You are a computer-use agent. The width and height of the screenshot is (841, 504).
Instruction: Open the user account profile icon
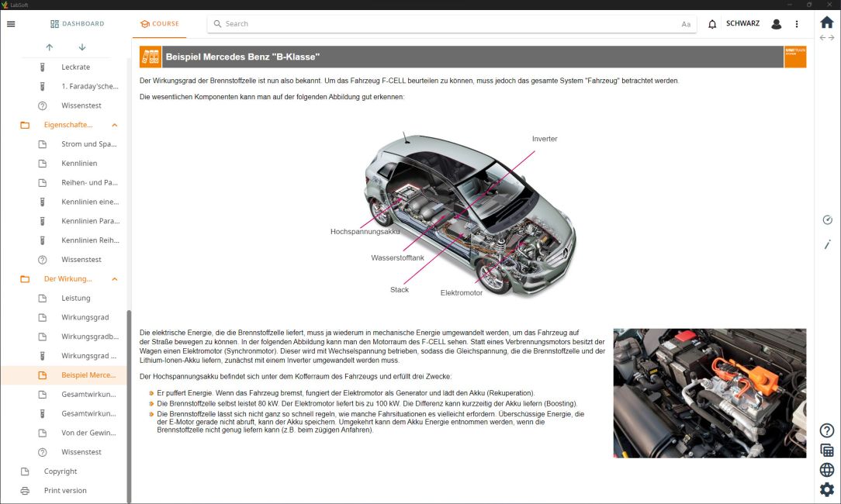[x=776, y=24]
